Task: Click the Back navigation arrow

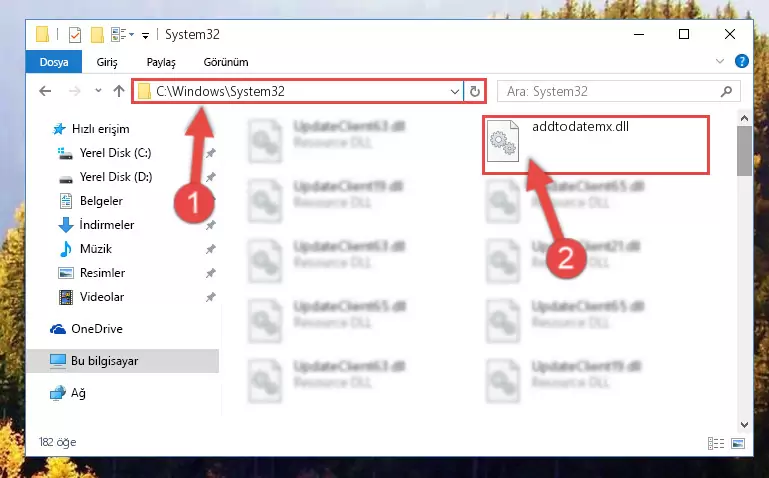Action: coord(45,91)
